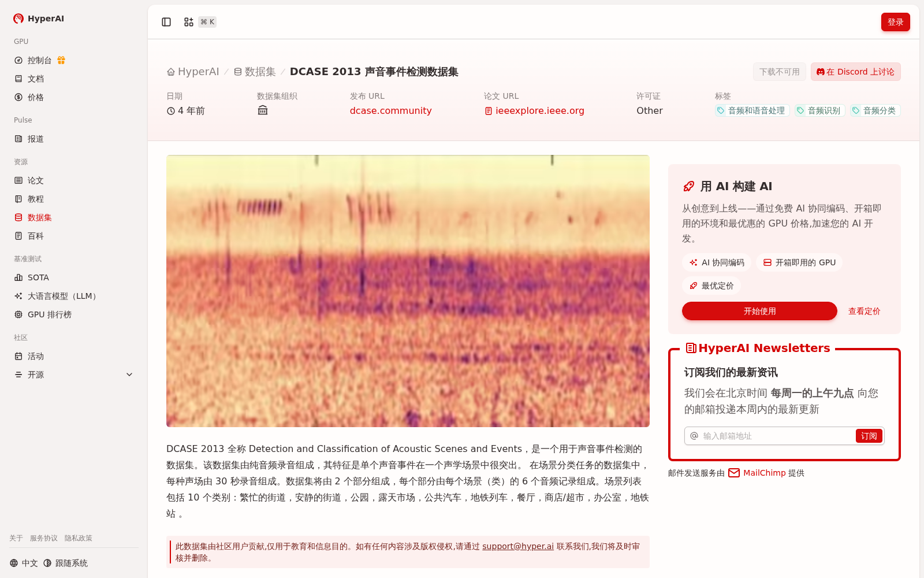Click the 查看定价 link

[x=864, y=311]
